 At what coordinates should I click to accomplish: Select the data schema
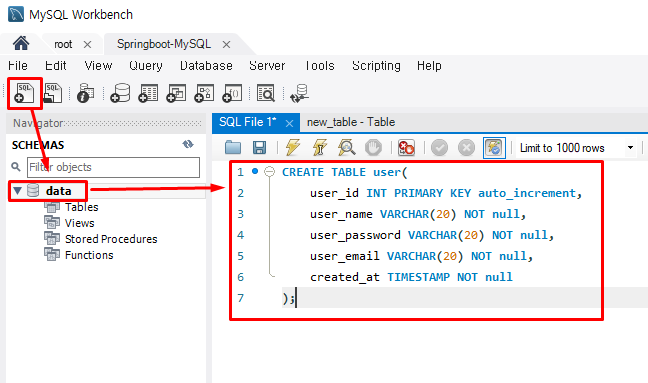(x=58, y=191)
